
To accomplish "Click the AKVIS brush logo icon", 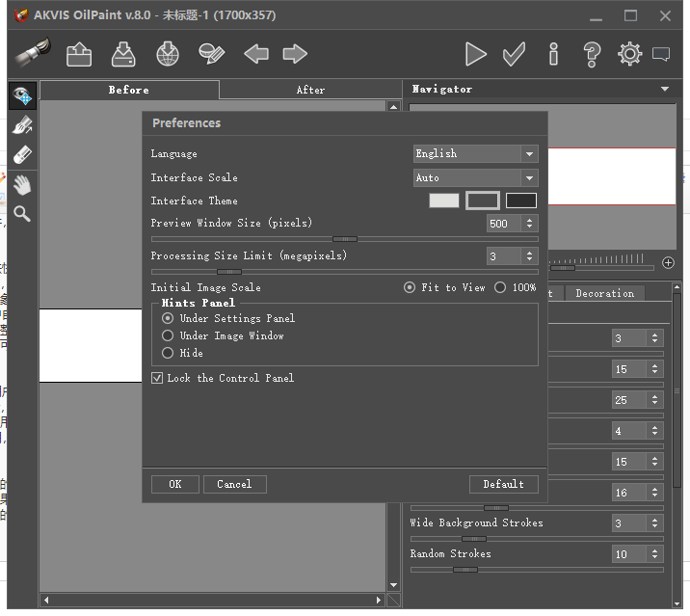I will coord(33,53).
